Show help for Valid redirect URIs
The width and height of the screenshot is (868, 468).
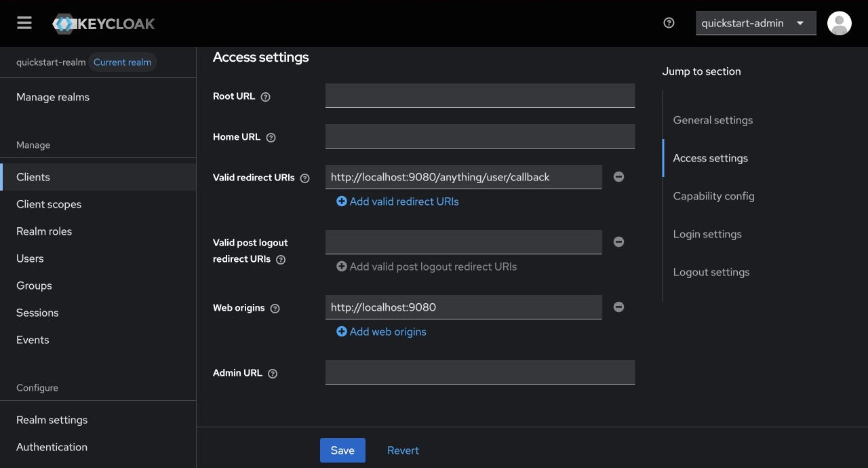point(305,178)
